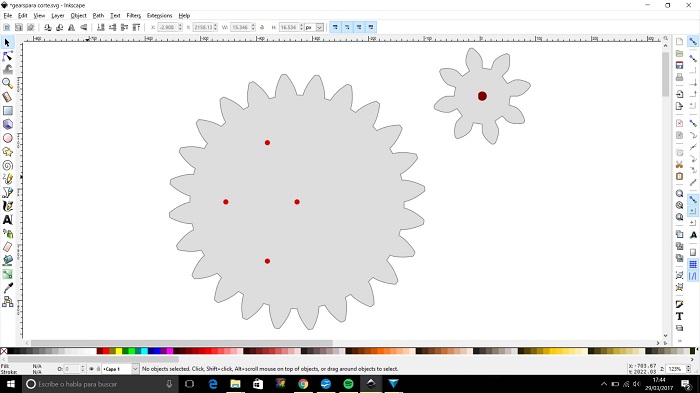Select the Measure tool
Screen dimensions: 700x393
7,97
